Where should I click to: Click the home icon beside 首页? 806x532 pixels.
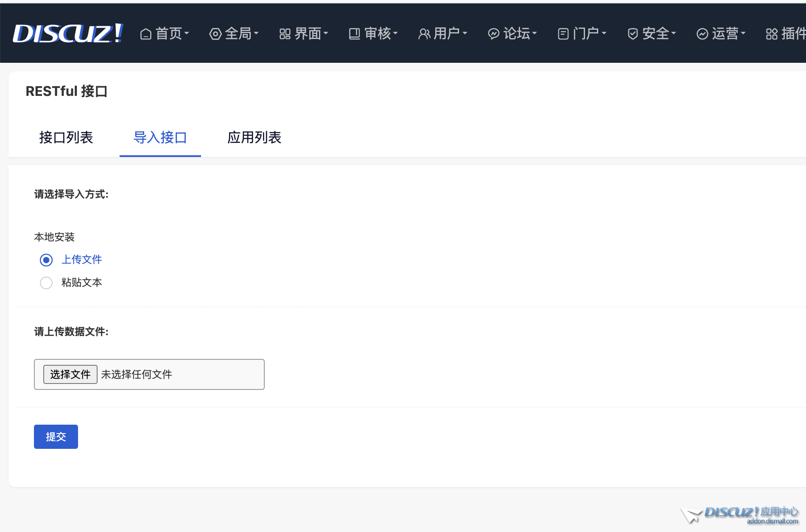click(146, 34)
